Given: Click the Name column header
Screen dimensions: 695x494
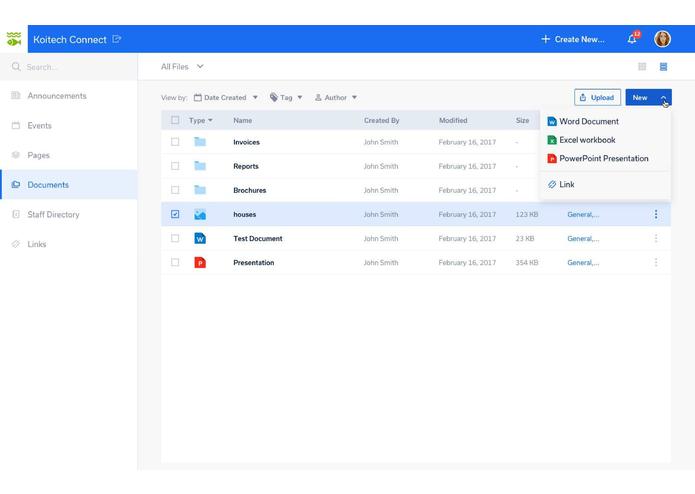Looking at the screenshot, I should point(242,120).
